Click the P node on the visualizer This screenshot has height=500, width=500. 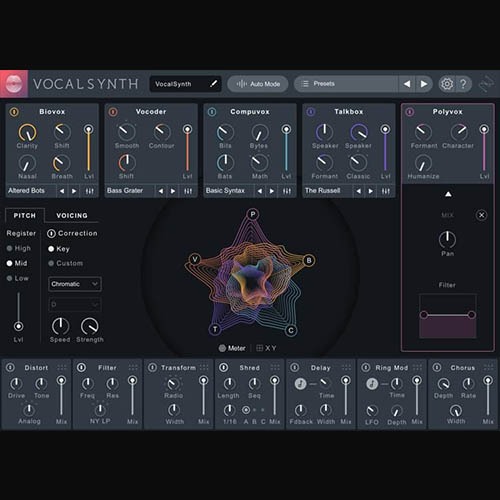pos(253,214)
